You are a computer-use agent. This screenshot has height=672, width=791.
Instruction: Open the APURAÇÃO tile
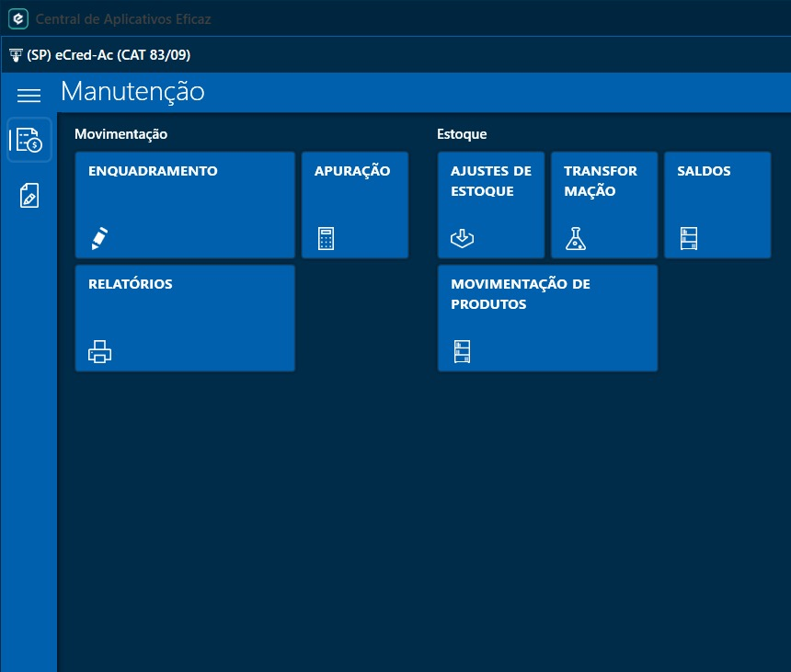click(x=355, y=204)
